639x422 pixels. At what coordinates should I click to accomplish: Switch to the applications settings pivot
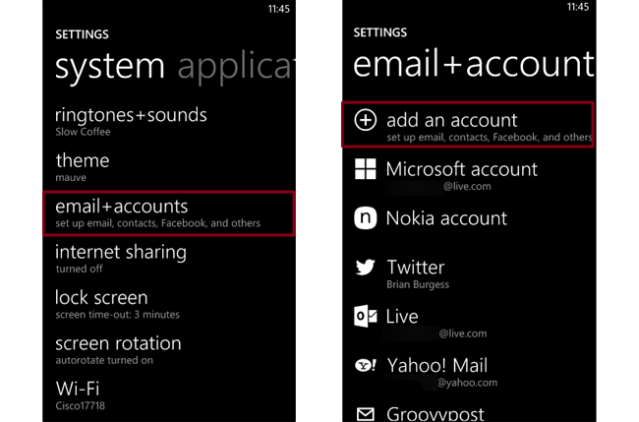tap(236, 66)
